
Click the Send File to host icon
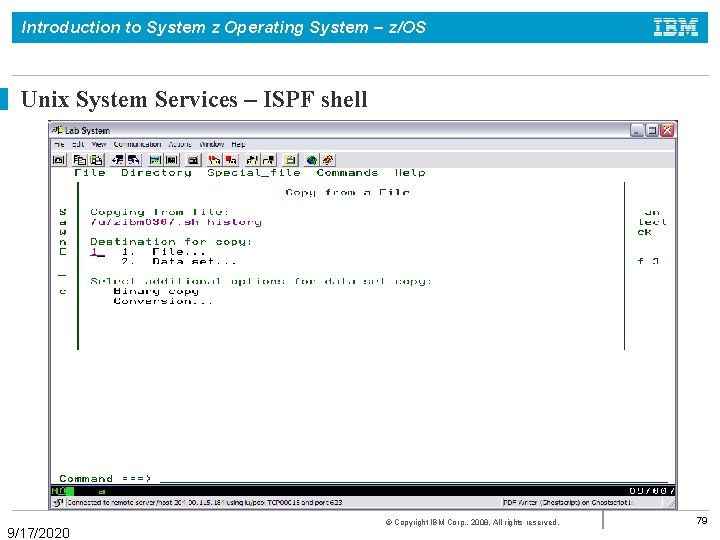point(118,160)
